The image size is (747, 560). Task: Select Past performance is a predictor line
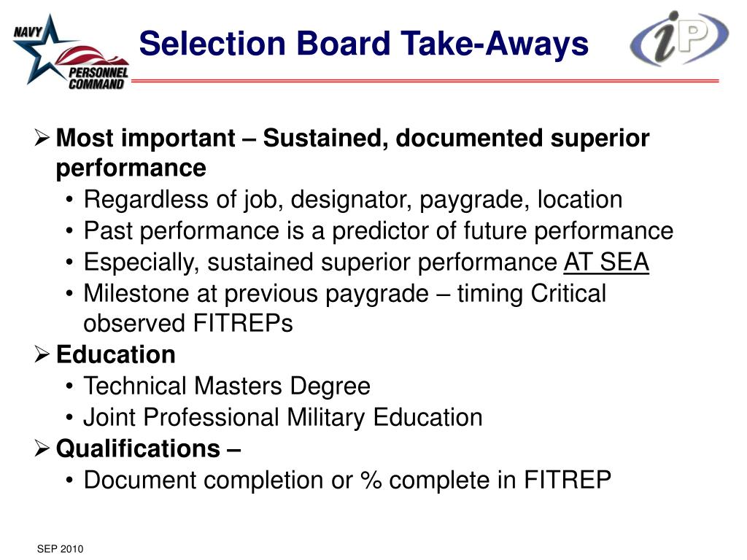coord(379,231)
